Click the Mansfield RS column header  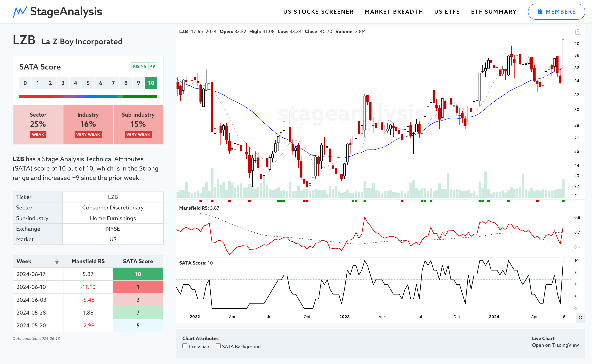88,261
